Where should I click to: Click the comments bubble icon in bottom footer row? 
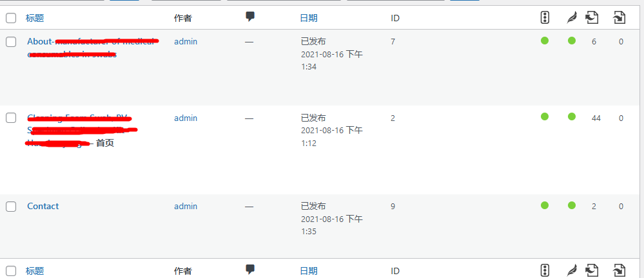click(x=251, y=270)
